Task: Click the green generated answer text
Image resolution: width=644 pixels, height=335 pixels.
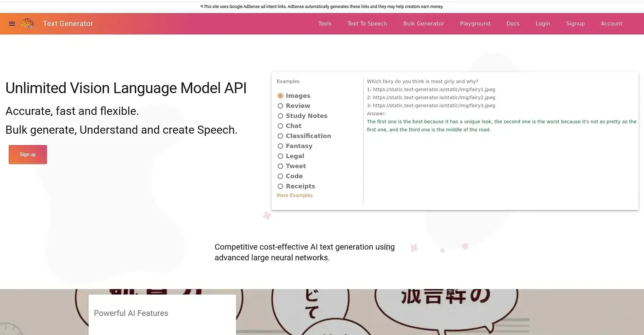Action: 502,126
